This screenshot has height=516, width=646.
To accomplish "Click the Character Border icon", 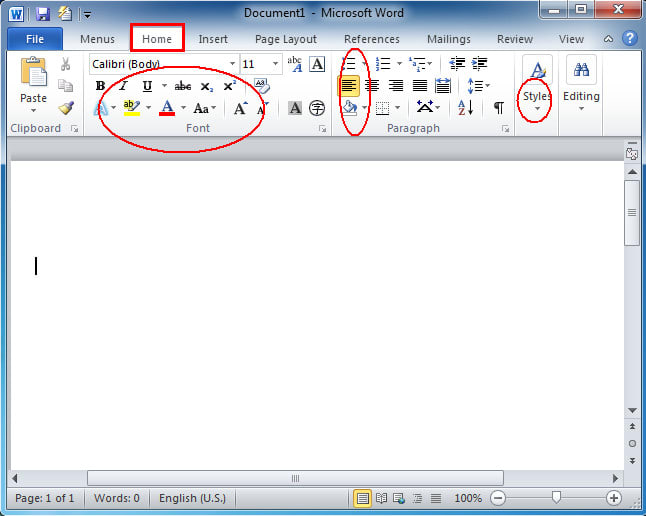I will [317, 64].
